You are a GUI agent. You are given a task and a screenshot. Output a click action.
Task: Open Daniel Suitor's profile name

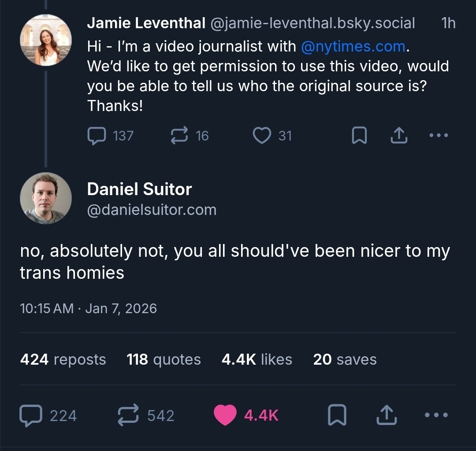click(139, 189)
